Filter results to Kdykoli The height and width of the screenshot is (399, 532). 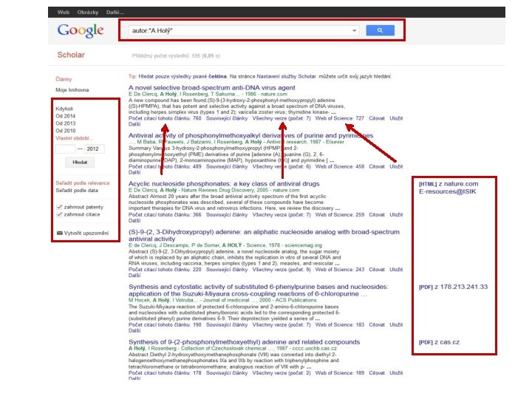pos(64,109)
